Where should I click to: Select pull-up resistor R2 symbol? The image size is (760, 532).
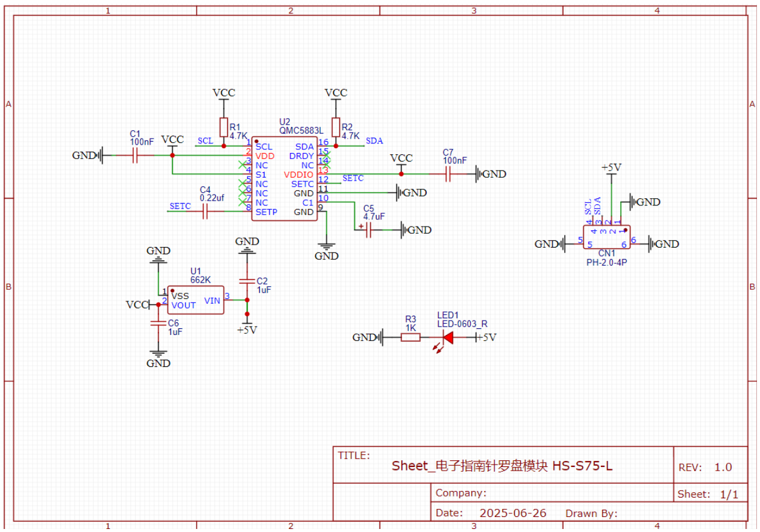click(336, 127)
